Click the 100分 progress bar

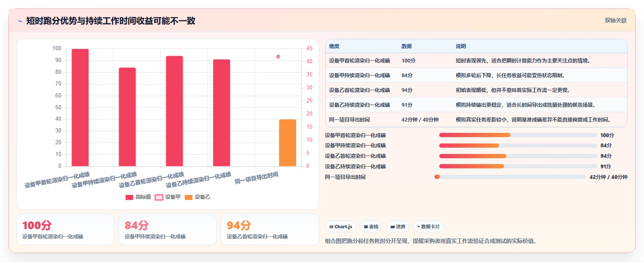click(518, 135)
